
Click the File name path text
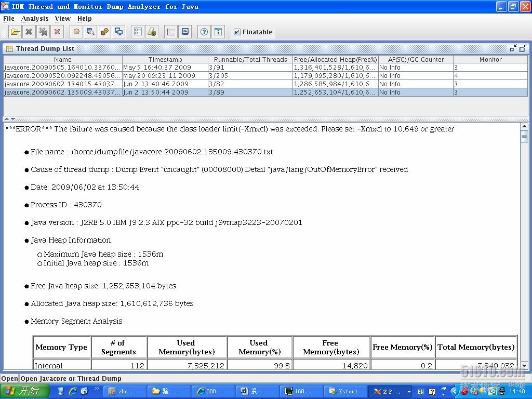172,152
